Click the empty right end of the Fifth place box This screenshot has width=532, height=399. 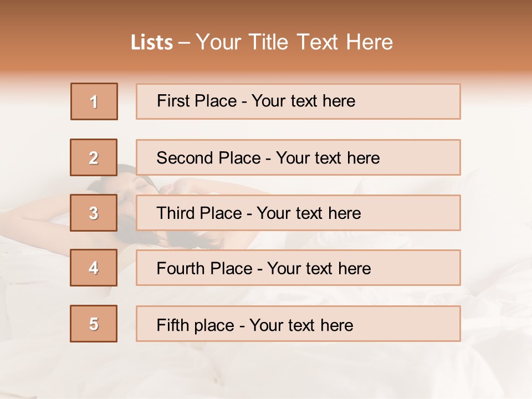421,324
